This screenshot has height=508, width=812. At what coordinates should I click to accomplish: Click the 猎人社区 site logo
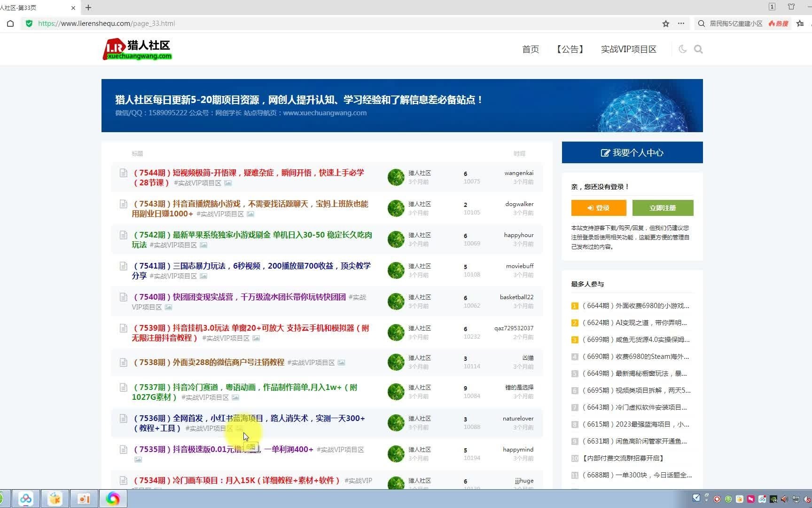137,49
